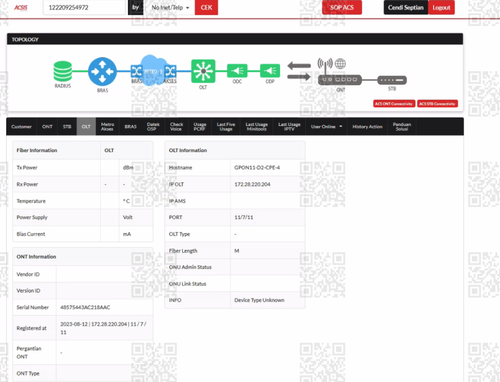Click the STB device icon
The image size is (500, 382).
point(392,80)
